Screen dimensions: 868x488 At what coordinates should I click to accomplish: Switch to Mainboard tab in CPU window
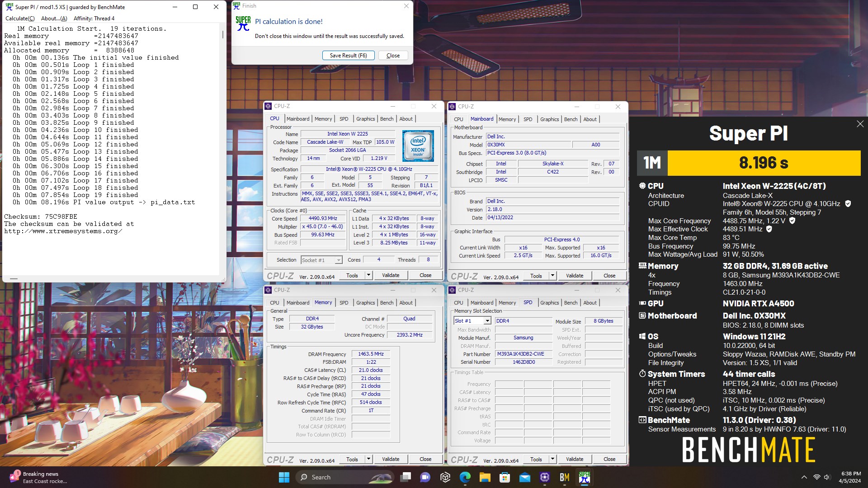298,119
